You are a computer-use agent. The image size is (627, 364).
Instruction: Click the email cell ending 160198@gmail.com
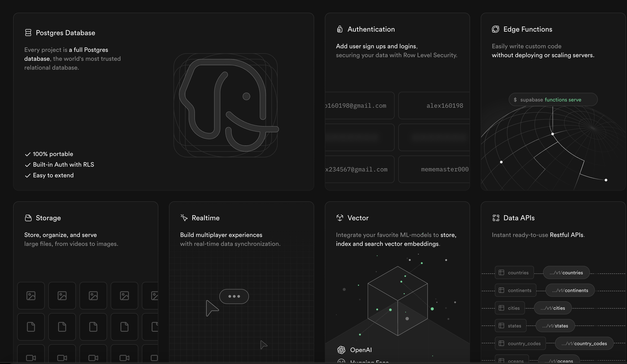coord(360,105)
